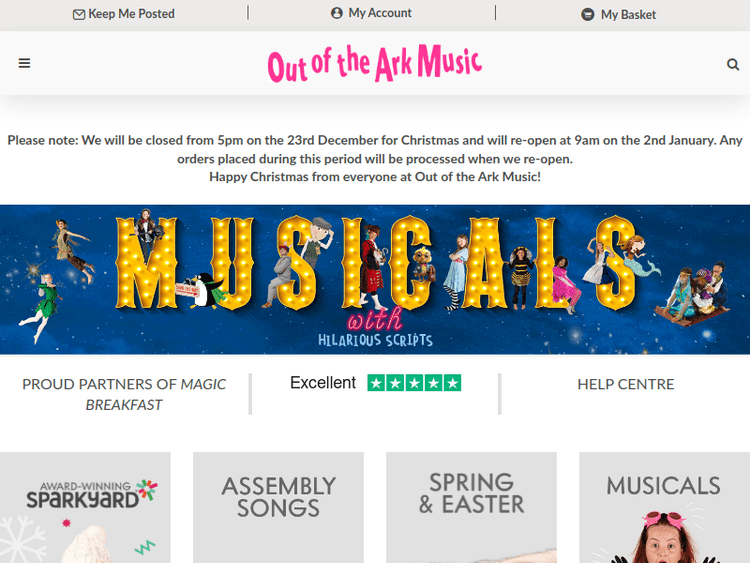
Task: Click the Hilarious Scripts text on banner
Action: point(375,340)
